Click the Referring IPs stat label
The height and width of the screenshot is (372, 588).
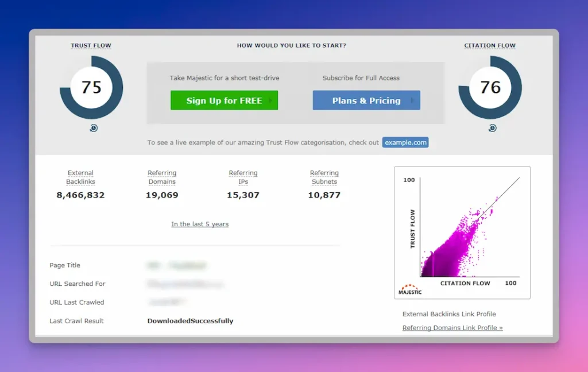(243, 177)
